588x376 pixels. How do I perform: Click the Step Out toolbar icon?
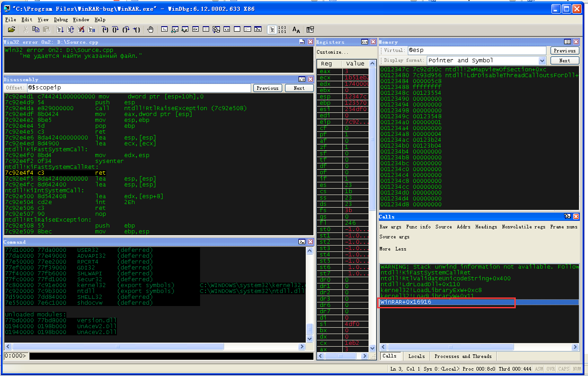click(126, 29)
